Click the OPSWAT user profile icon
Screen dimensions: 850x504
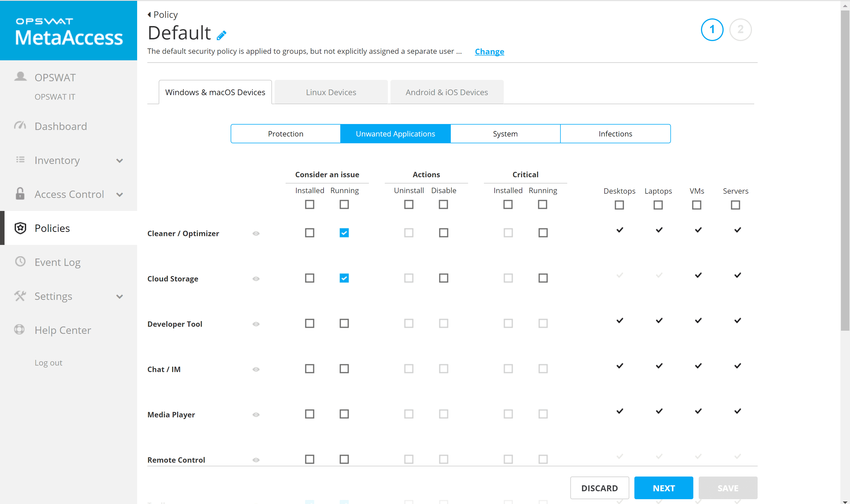pyautogui.click(x=20, y=76)
